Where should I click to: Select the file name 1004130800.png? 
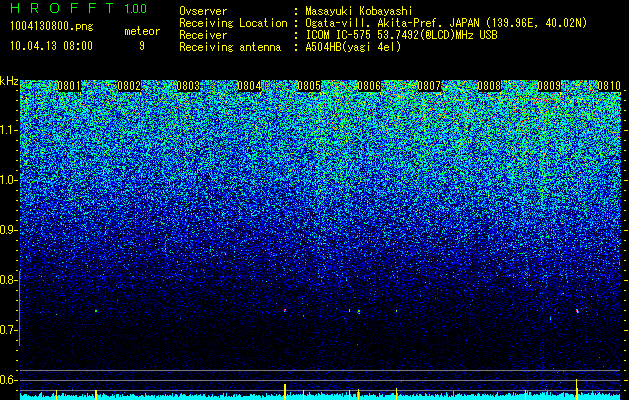[x=51, y=27]
